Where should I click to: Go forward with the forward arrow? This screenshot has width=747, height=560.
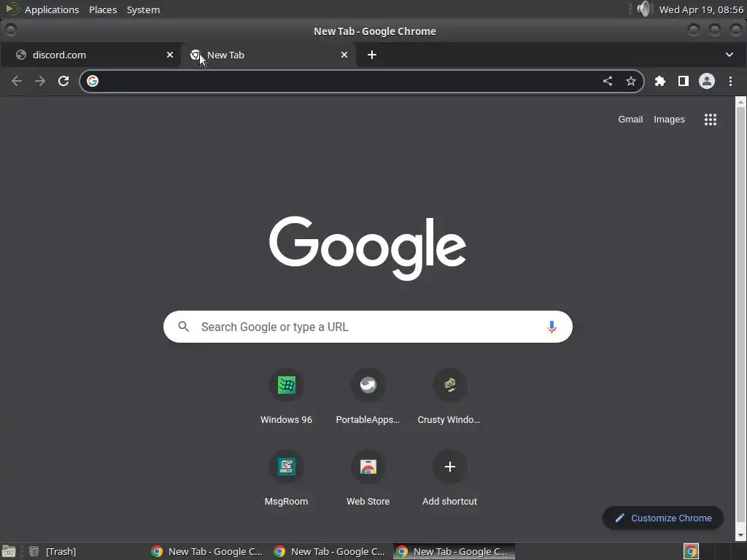(x=40, y=81)
